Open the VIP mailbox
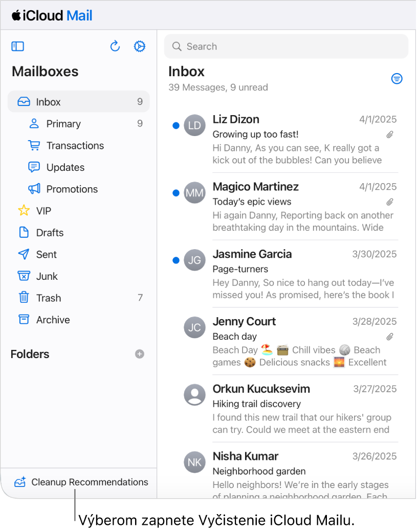Screen dimensions: 418x532 [79, 211]
